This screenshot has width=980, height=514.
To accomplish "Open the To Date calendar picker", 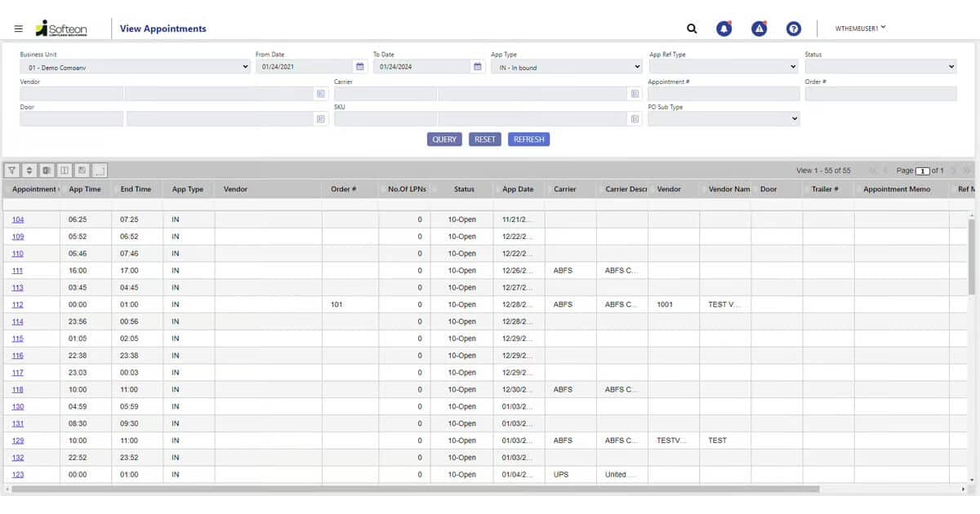I will point(478,67).
